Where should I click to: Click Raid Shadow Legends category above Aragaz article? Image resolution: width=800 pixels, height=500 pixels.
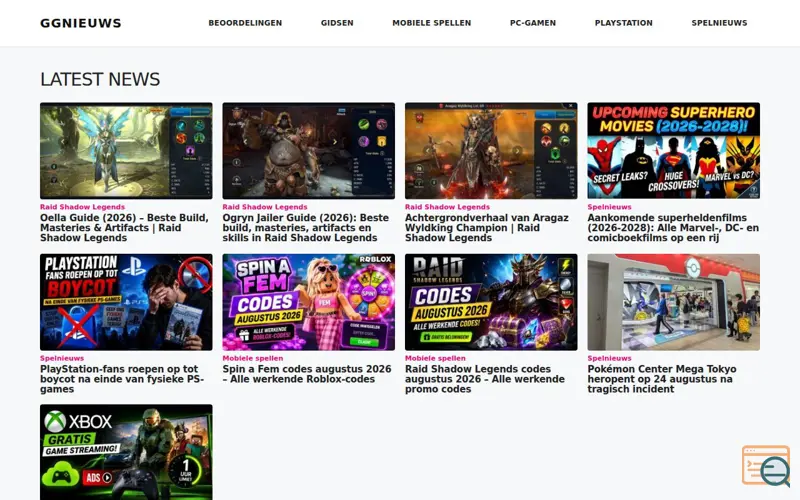pos(447,207)
